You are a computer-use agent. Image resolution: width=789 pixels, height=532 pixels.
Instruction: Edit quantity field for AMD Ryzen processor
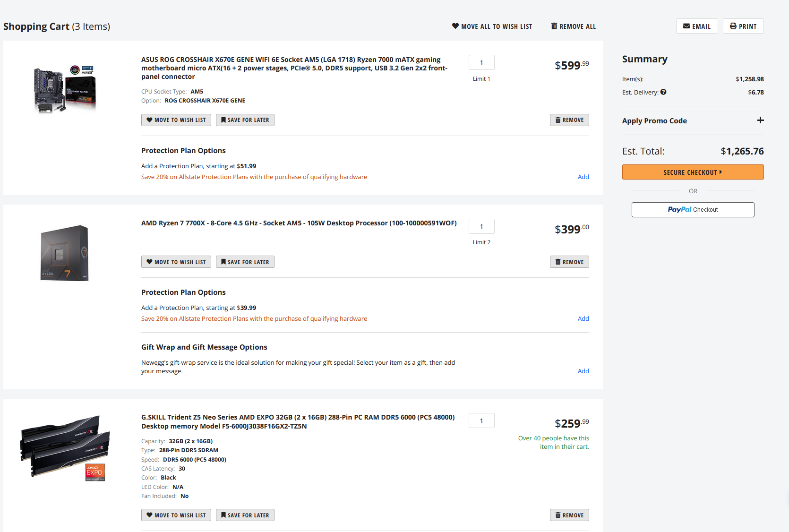tap(481, 227)
